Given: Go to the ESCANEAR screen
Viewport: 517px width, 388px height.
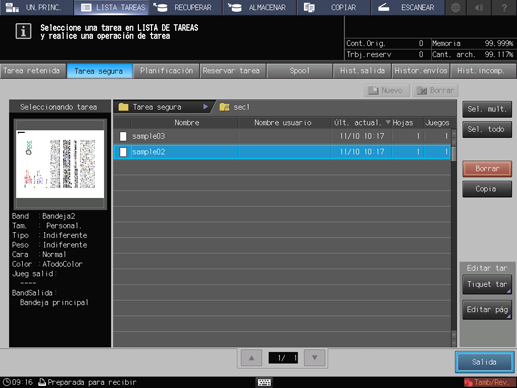Looking at the screenshot, I should pos(407,7).
